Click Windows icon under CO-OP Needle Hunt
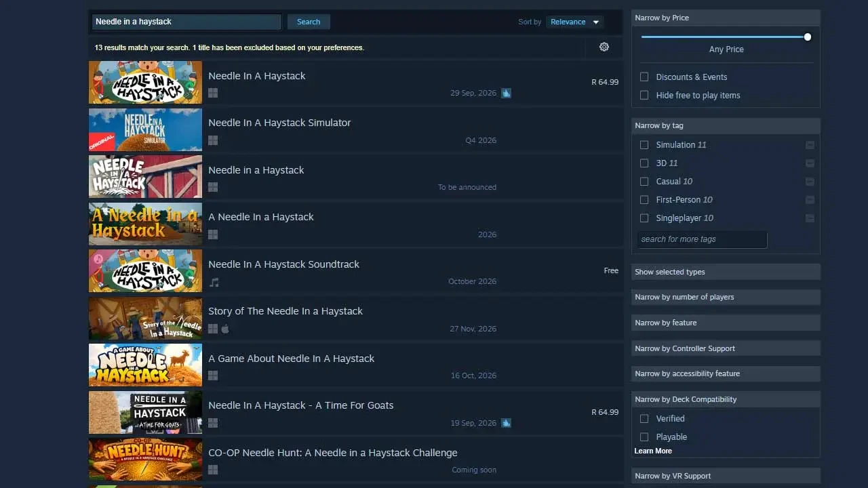This screenshot has width=868, height=488. 213,470
